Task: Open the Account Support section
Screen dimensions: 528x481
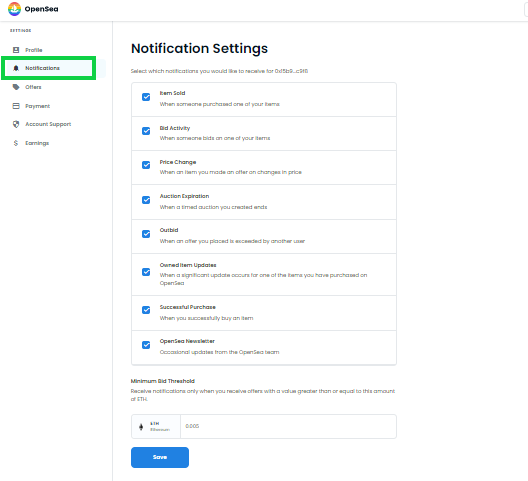Action: (48, 124)
